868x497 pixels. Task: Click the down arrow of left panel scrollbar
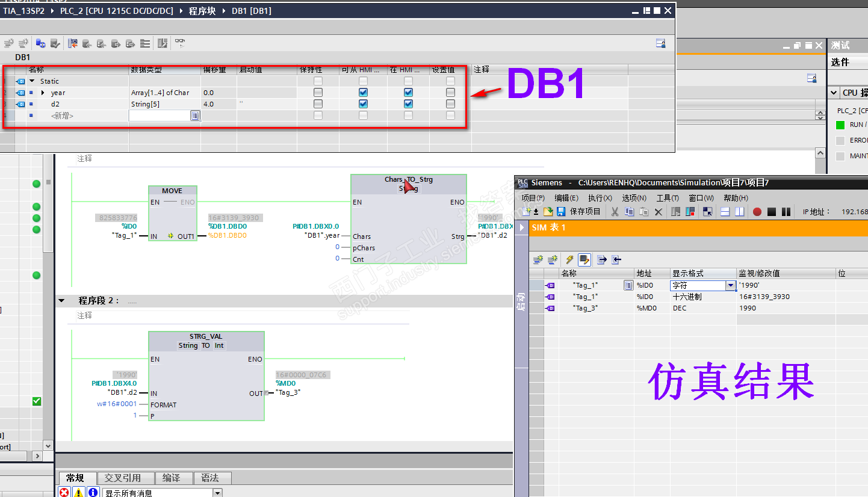[x=49, y=445]
